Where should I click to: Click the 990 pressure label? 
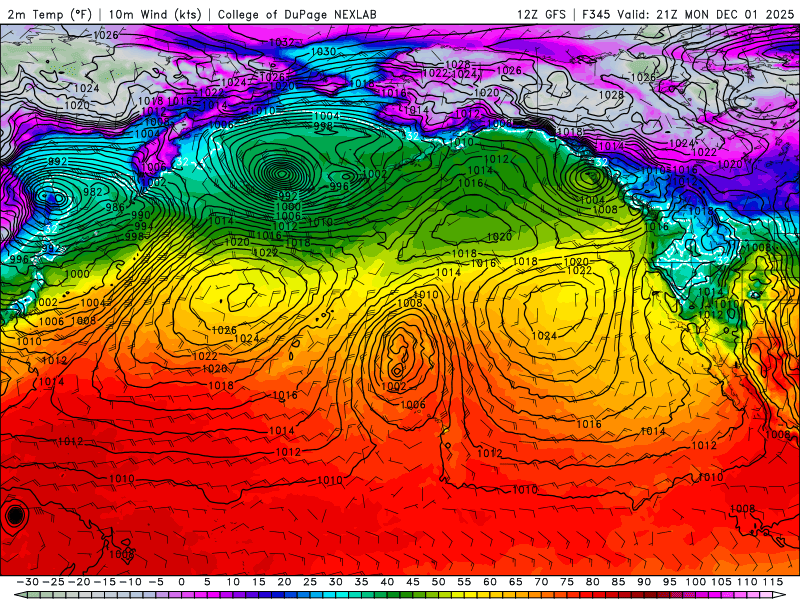pyautogui.click(x=140, y=215)
